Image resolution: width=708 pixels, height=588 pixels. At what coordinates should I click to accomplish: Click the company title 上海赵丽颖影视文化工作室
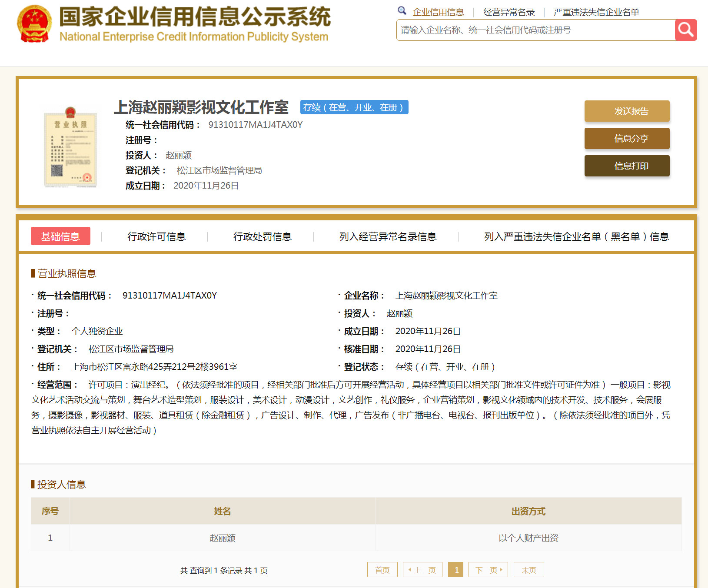click(201, 107)
